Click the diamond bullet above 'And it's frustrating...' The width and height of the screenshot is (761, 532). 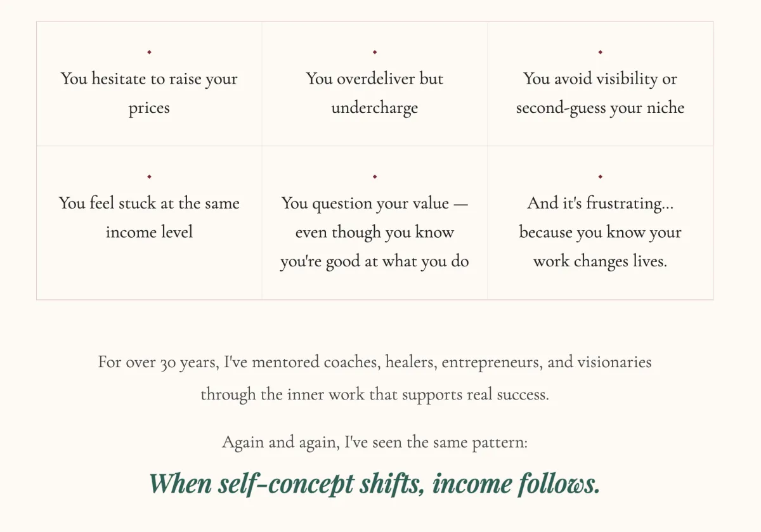(x=600, y=176)
